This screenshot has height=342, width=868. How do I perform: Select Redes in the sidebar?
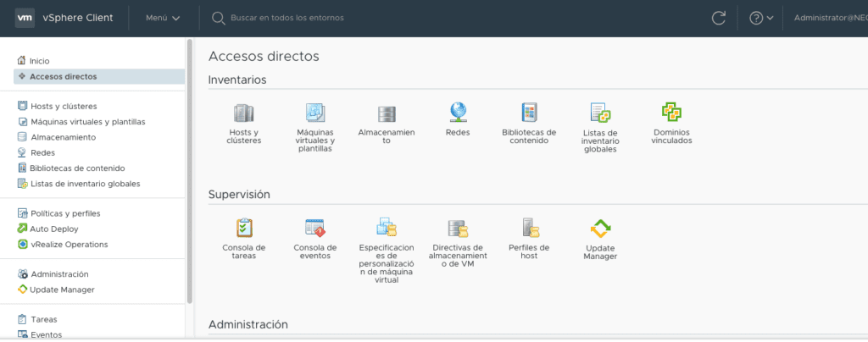36,152
